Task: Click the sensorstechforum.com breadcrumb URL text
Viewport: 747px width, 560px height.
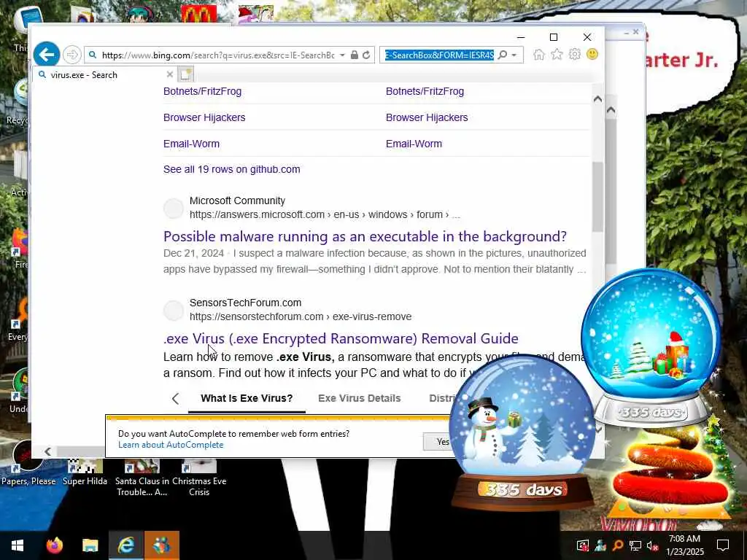Action: [301, 316]
